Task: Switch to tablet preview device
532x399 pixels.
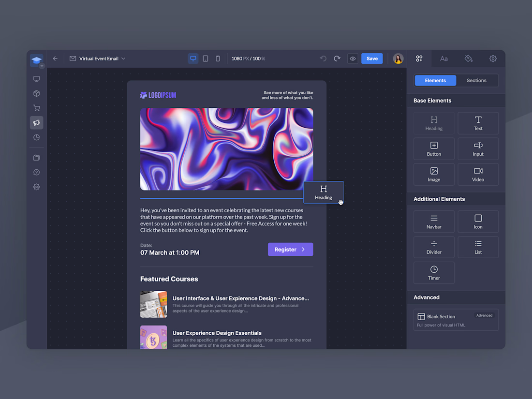Action: point(205,59)
